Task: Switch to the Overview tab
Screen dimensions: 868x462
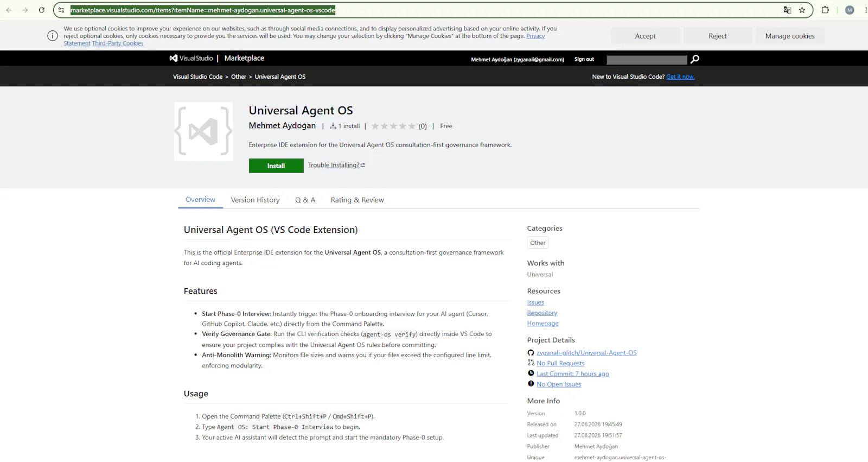Action: pos(200,200)
